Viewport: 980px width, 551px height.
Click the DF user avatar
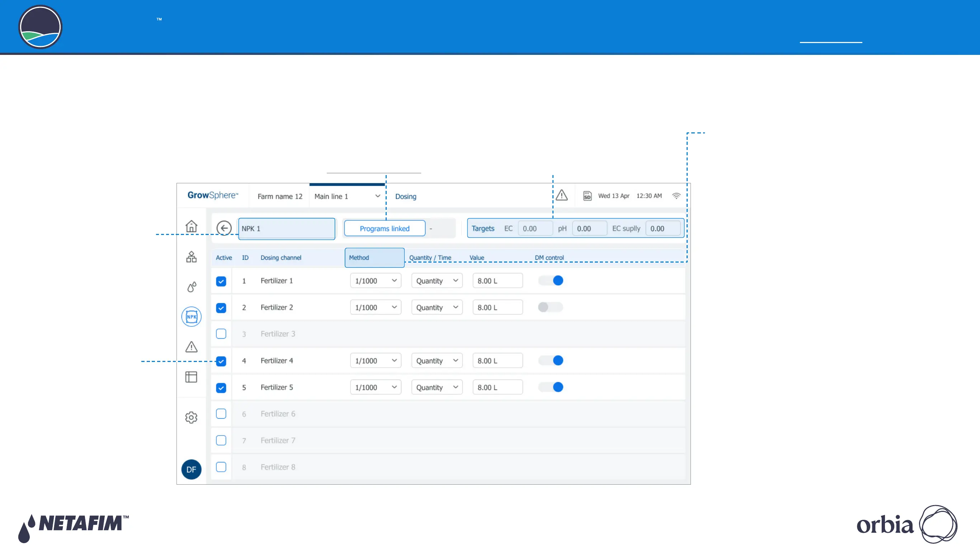(x=191, y=469)
